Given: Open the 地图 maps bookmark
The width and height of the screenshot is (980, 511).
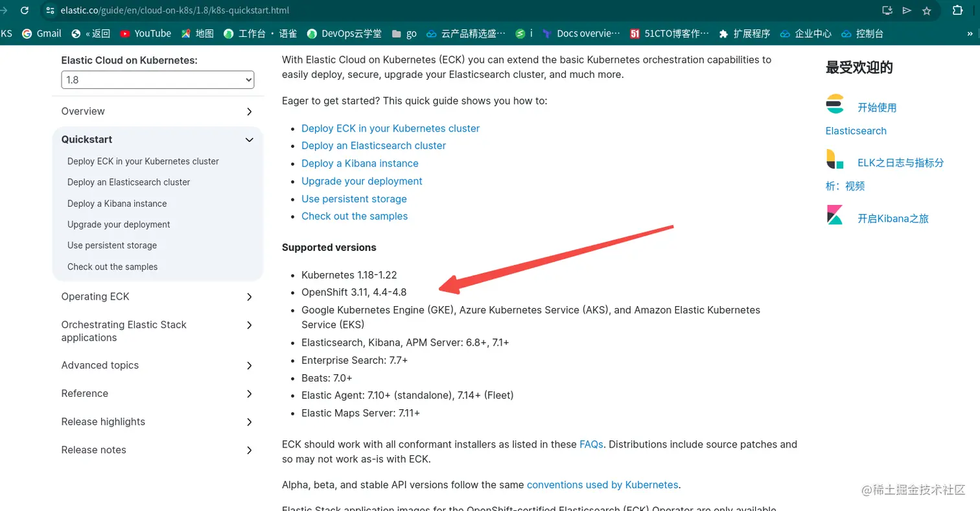Looking at the screenshot, I should [x=197, y=34].
